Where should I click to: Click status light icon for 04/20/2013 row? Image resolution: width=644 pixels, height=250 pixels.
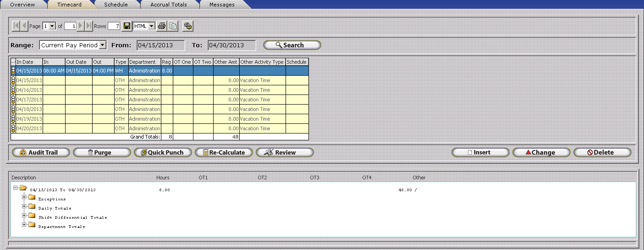pos(13,128)
